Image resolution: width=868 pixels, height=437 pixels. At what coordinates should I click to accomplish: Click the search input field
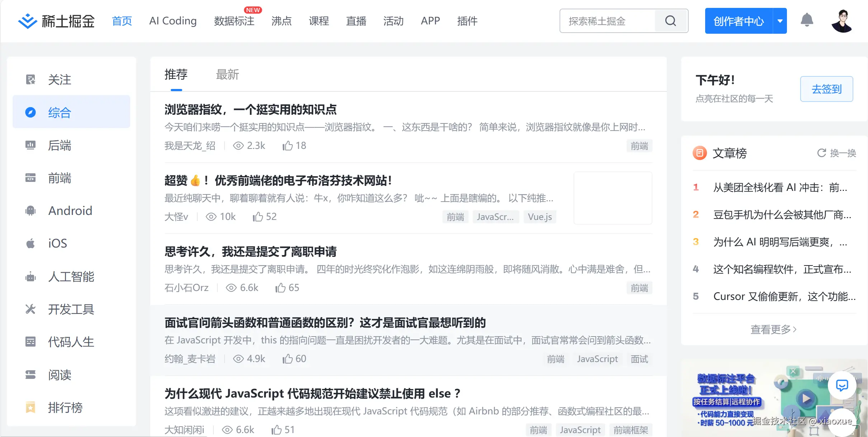coord(610,20)
